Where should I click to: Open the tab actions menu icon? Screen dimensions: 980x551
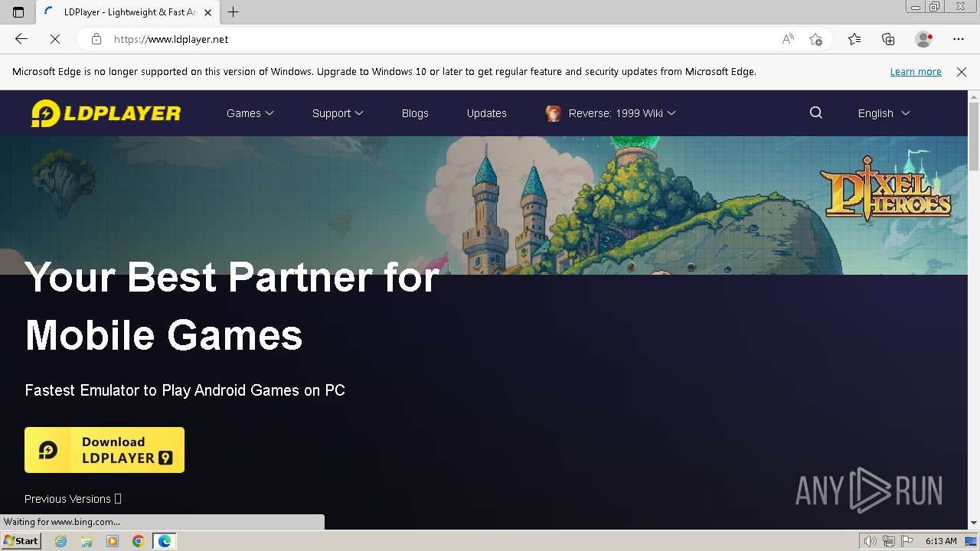(18, 12)
